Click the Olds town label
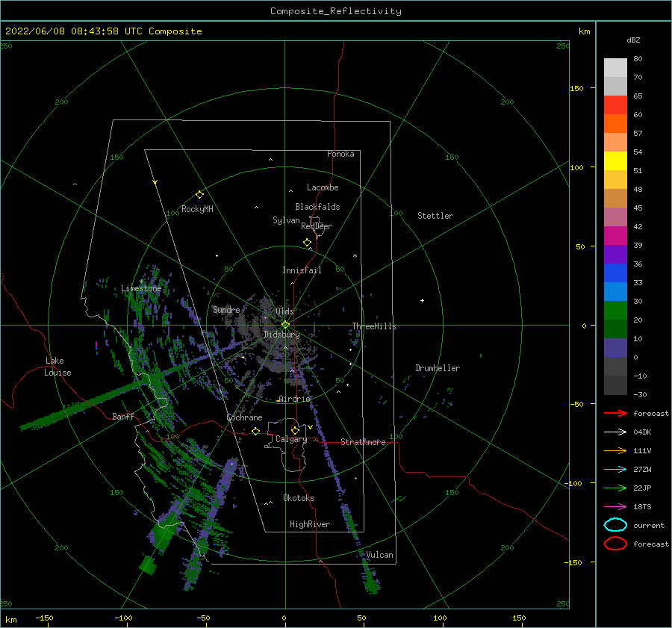The image size is (672, 628). tap(284, 311)
